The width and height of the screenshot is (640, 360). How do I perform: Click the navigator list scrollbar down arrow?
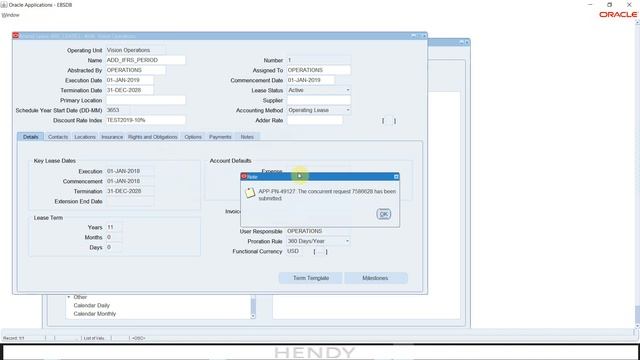coord(253,316)
